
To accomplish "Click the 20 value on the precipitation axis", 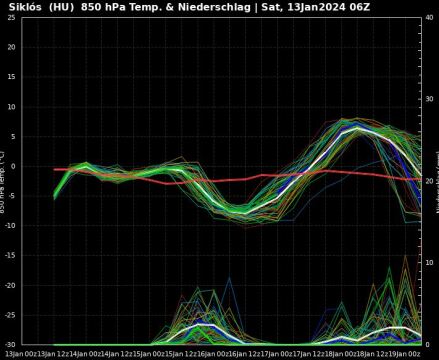I will click(430, 181).
